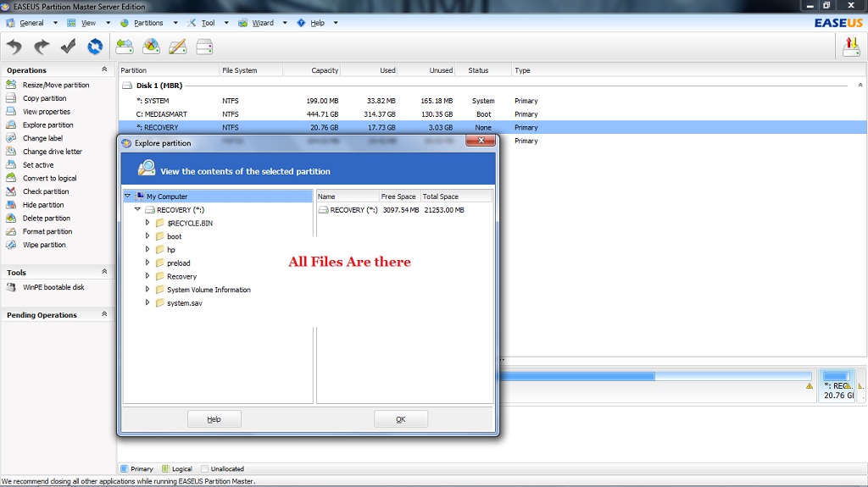Viewport: 868px width, 487px height.
Task: Click Hide partition operation
Action: coord(43,205)
